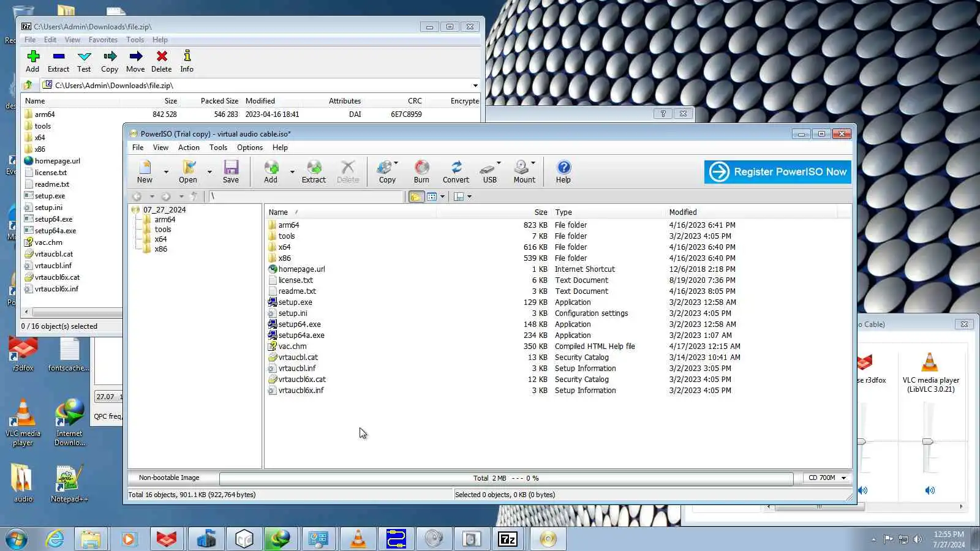Select setup64a.exe in the PowerISO file list
Image resolution: width=980 pixels, height=551 pixels.
301,335
